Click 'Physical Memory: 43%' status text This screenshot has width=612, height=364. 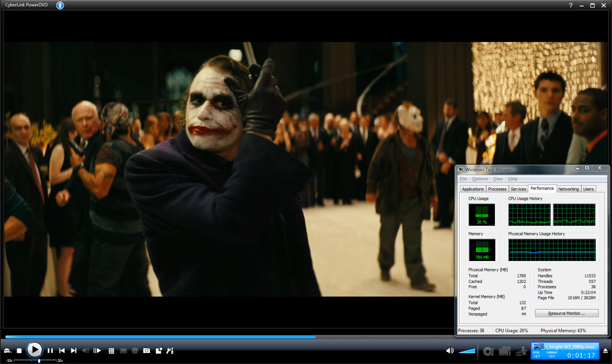pos(563,331)
